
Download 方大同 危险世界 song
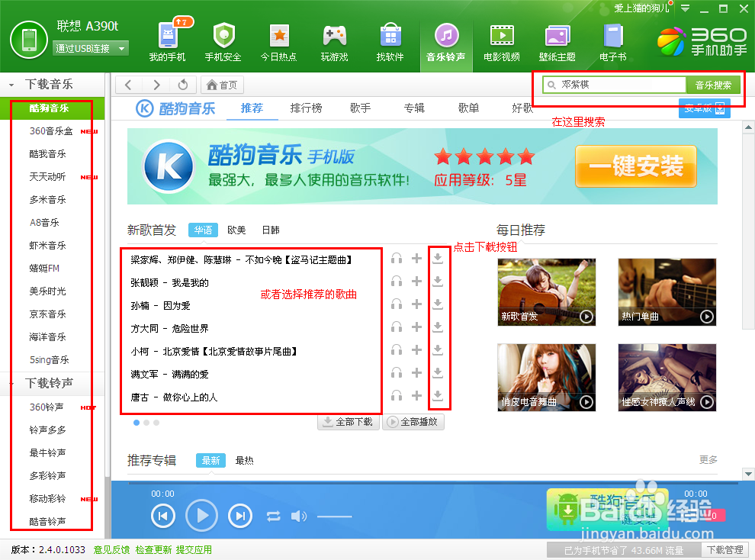pyautogui.click(x=437, y=327)
